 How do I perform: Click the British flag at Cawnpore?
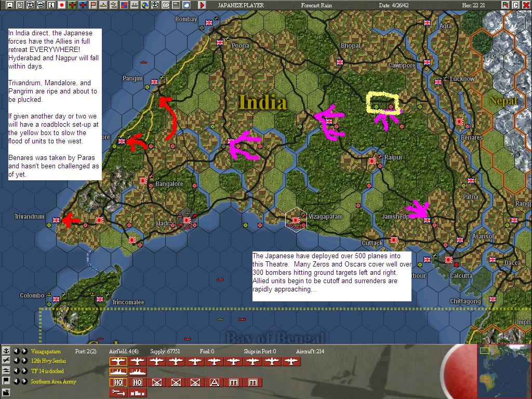pos(427,62)
